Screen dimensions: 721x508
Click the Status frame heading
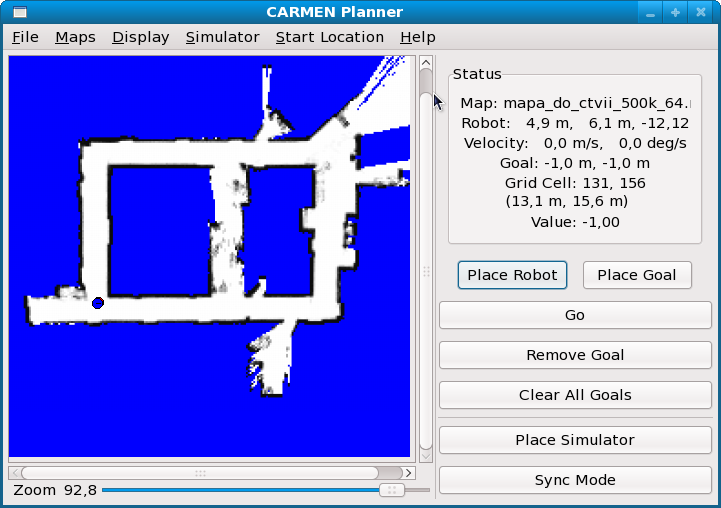pyautogui.click(x=477, y=74)
